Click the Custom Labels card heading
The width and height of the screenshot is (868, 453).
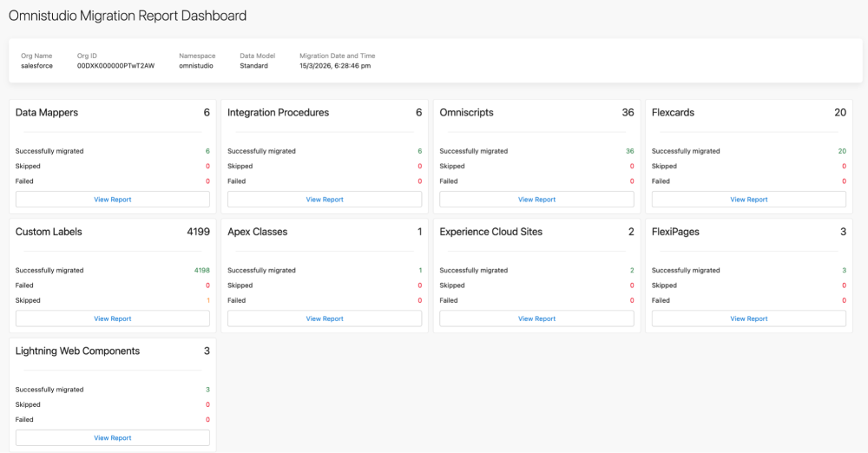(x=49, y=232)
